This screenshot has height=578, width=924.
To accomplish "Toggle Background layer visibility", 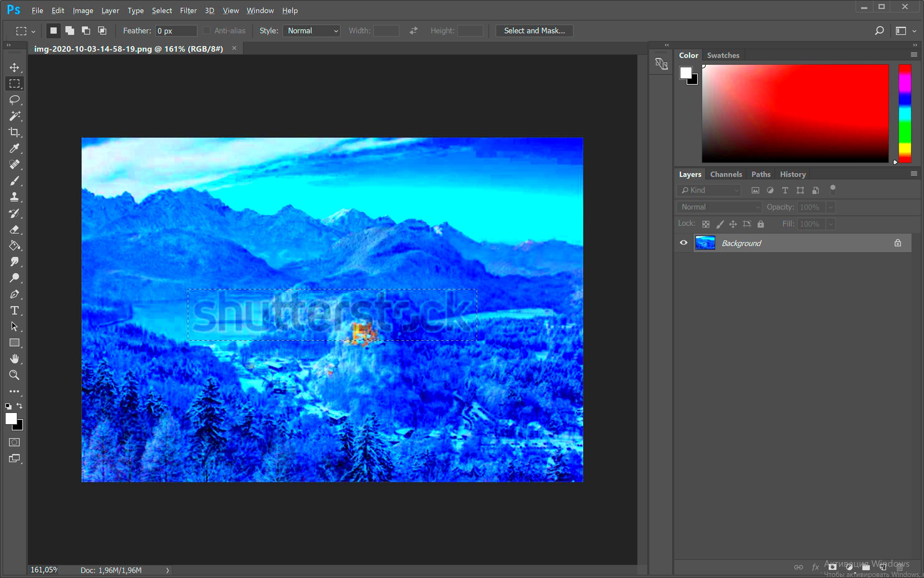I will (683, 243).
